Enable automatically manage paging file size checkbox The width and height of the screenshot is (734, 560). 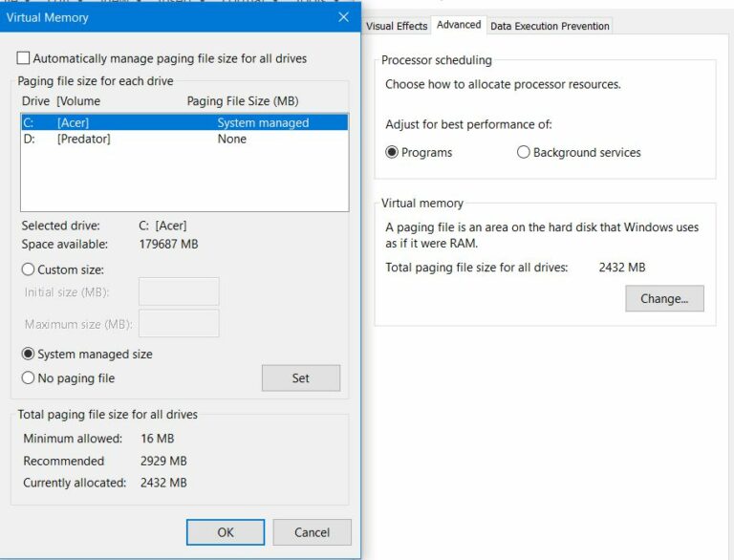(x=23, y=58)
